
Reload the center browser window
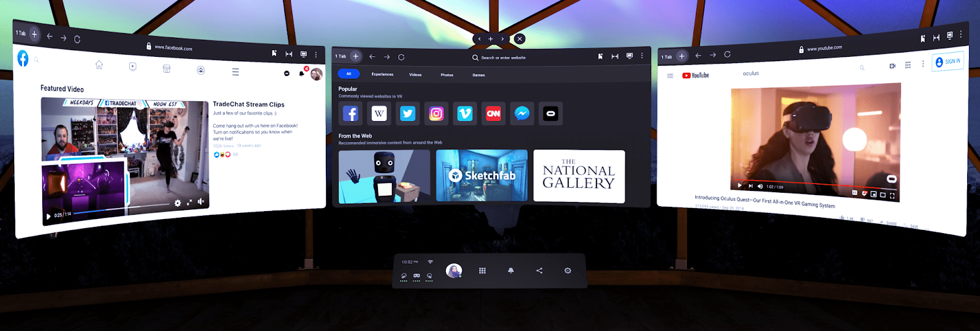pos(401,57)
